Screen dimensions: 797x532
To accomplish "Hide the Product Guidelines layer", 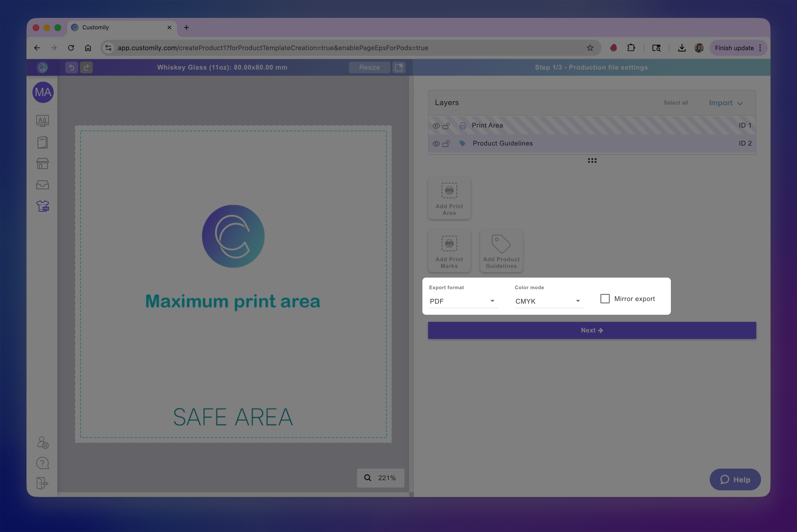I will [436, 144].
